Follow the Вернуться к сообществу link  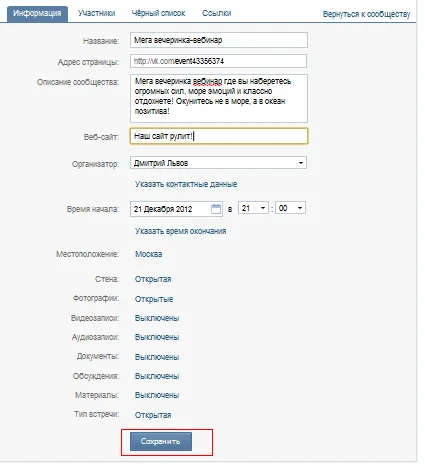(366, 14)
